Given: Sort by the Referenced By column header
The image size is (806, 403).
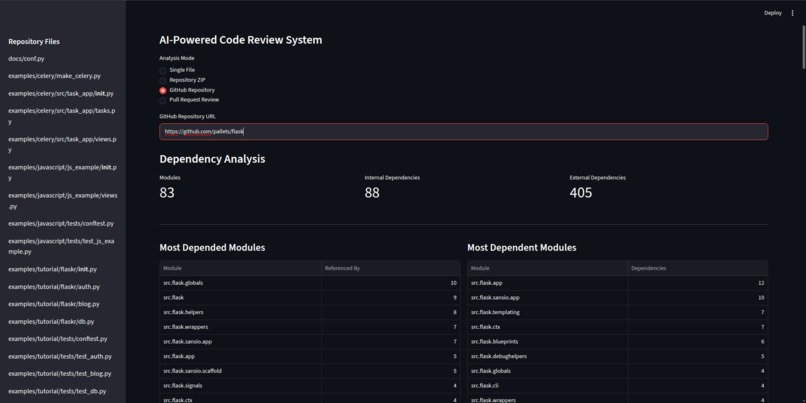Looking at the screenshot, I should pyautogui.click(x=391, y=268).
